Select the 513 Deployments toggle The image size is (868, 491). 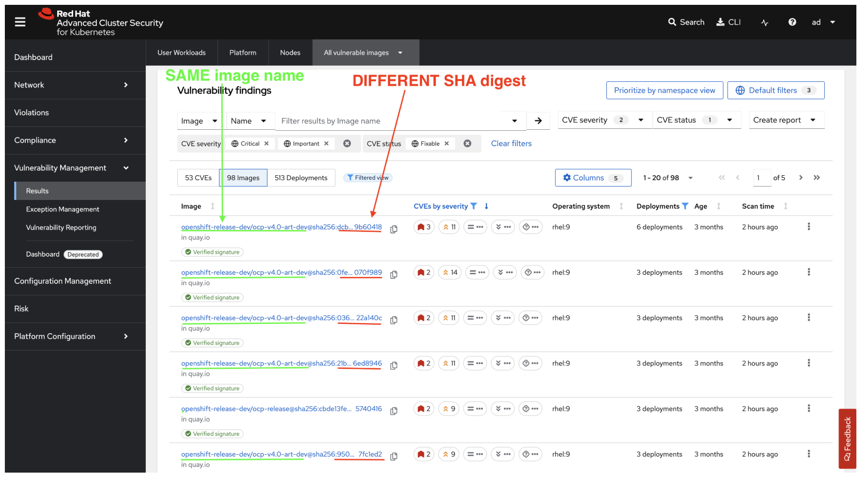pos(301,178)
